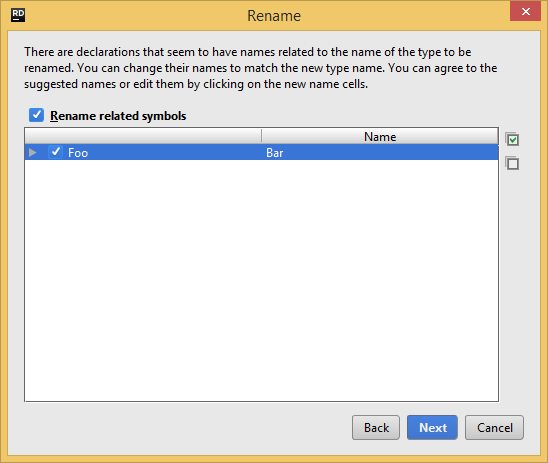Click the Rename related symbols label

(x=118, y=116)
